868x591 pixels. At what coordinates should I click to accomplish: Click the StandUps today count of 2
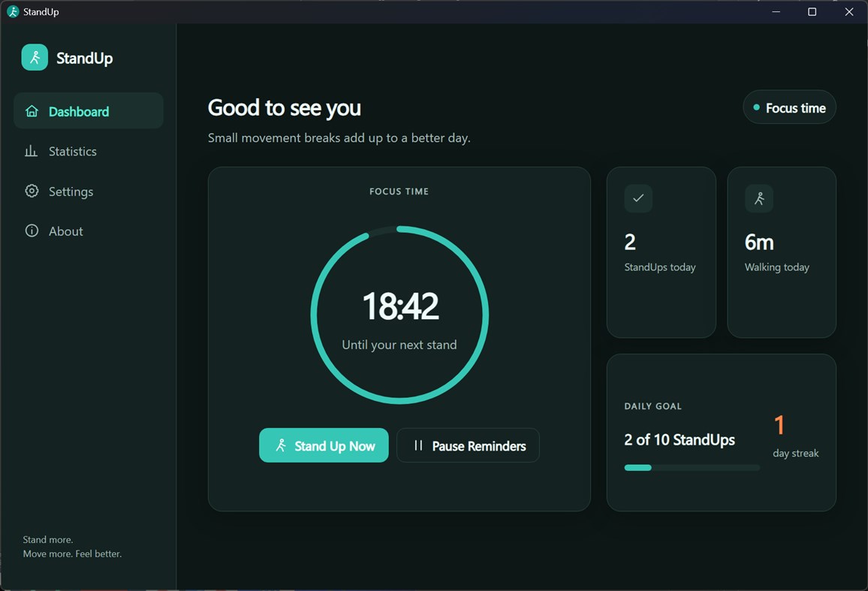[x=630, y=243]
